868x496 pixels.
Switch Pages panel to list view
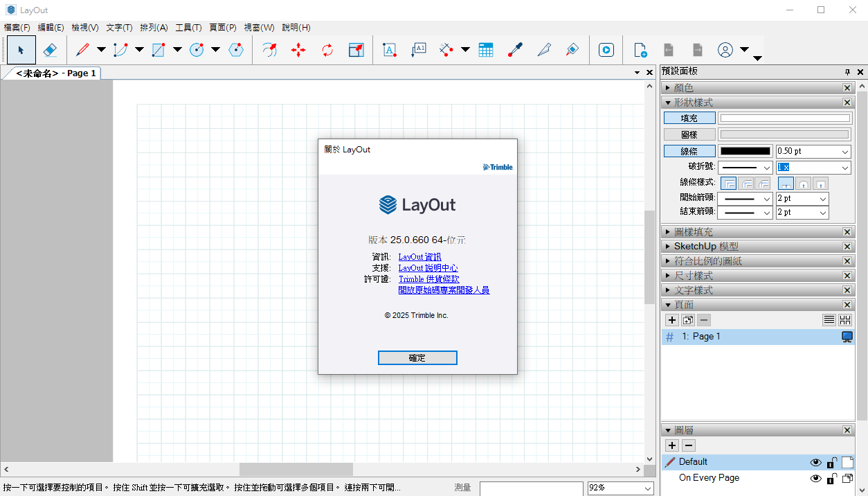829,320
